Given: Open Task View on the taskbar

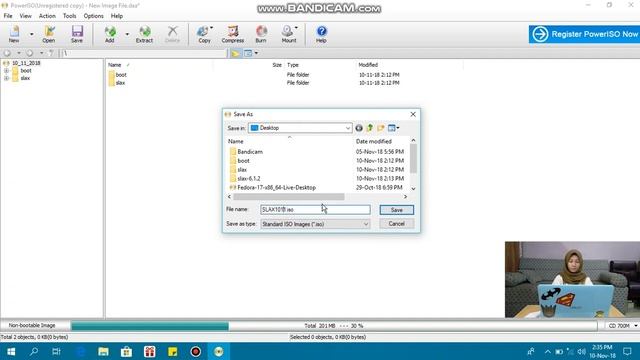Looking at the screenshot, I should [56, 351].
